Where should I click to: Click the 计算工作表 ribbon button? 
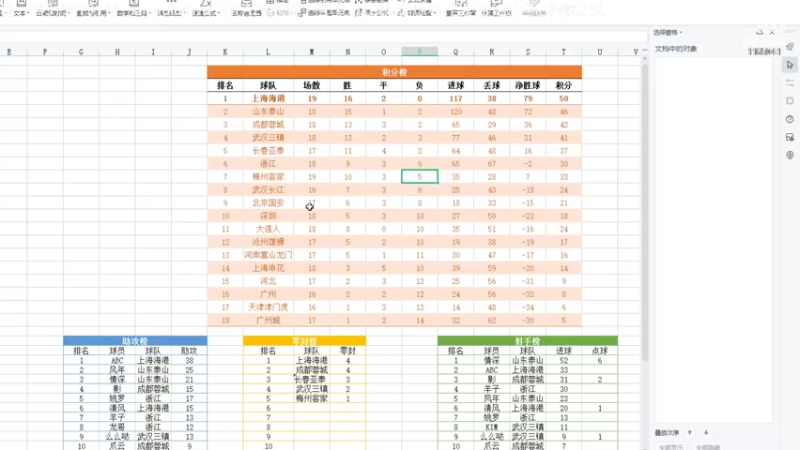tap(496, 9)
